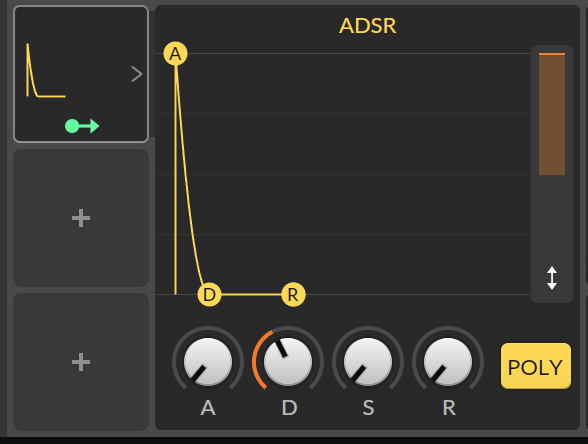Click the Decay knob labeled D
This screenshot has width=588, height=444.
[x=288, y=362]
